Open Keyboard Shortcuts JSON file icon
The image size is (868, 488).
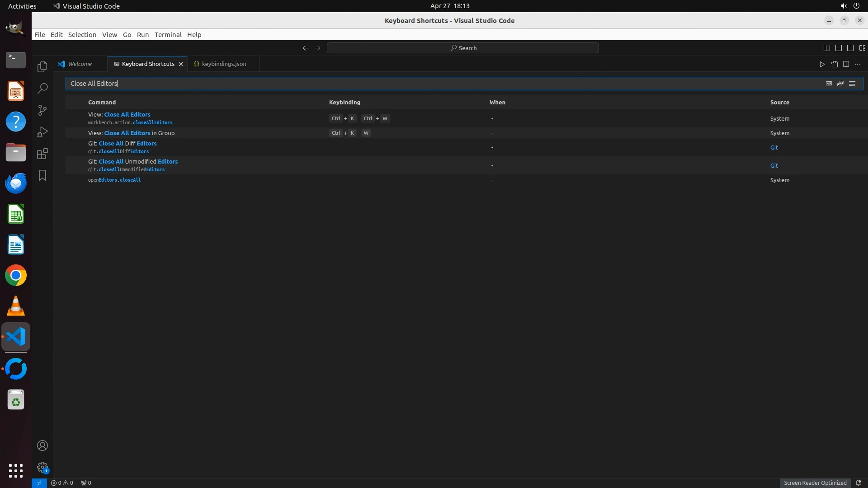(x=834, y=64)
